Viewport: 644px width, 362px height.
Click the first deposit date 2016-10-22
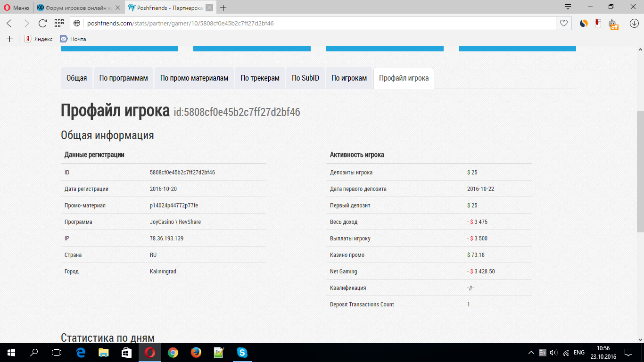pyautogui.click(x=481, y=189)
